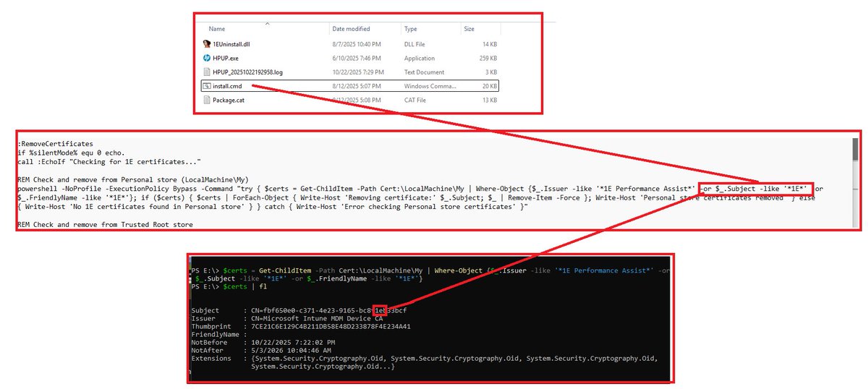Click the 'DLL File' type cell
Image resolution: width=868 pixels, height=389 pixels.
416,44
